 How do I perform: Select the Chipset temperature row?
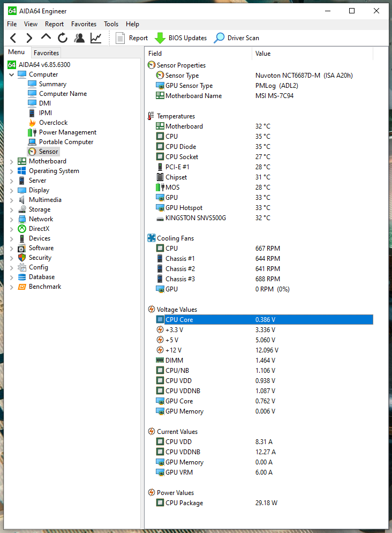264,177
